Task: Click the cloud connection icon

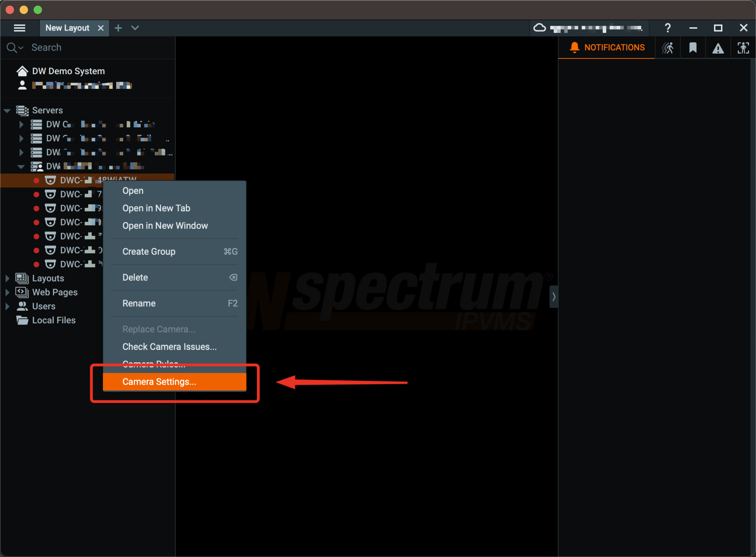Action: click(x=540, y=28)
